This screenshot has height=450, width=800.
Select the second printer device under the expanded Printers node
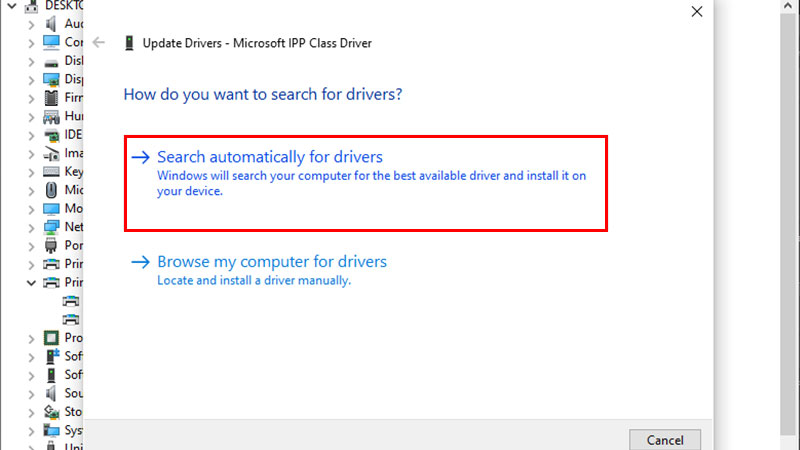pyautogui.click(x=71, y=319)
